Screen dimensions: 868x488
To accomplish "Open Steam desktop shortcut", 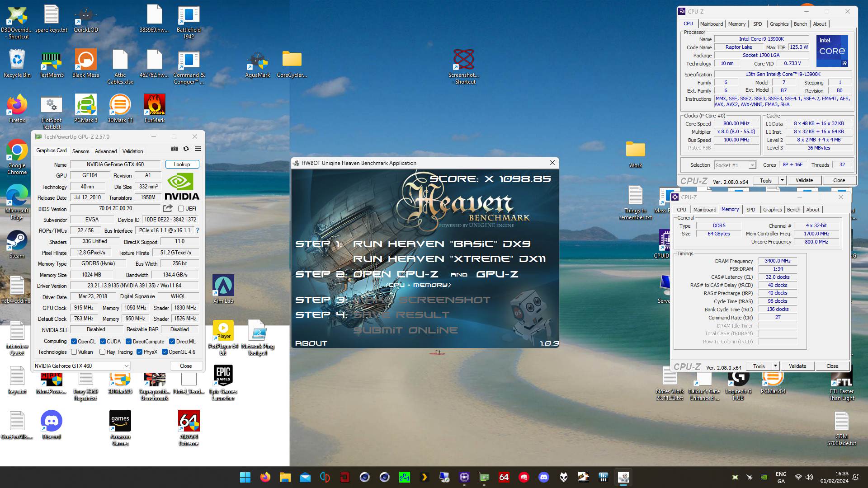I will tap(17, 244).
